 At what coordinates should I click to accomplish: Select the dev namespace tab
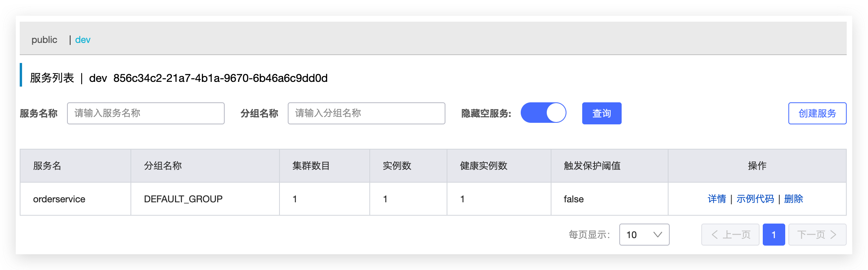pos(83,40)
